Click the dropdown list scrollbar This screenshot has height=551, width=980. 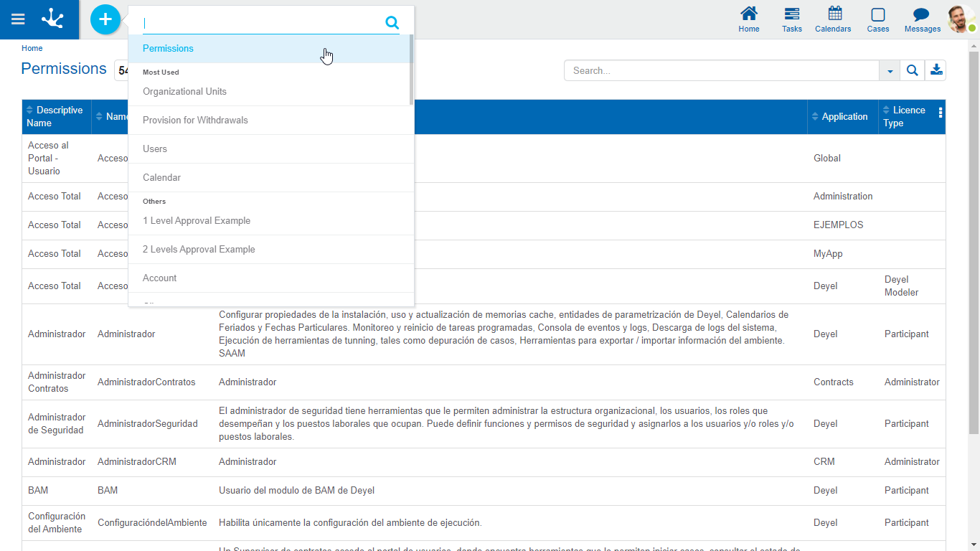pos(412,70)
